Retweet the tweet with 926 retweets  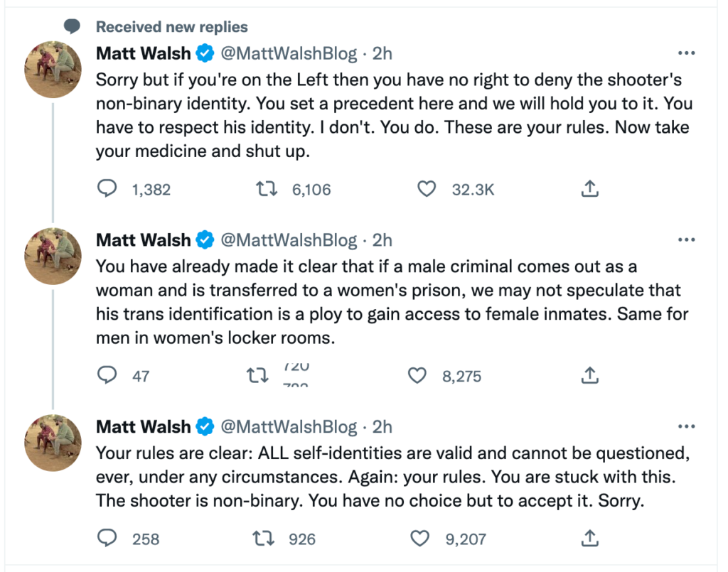tap(264, 538)
